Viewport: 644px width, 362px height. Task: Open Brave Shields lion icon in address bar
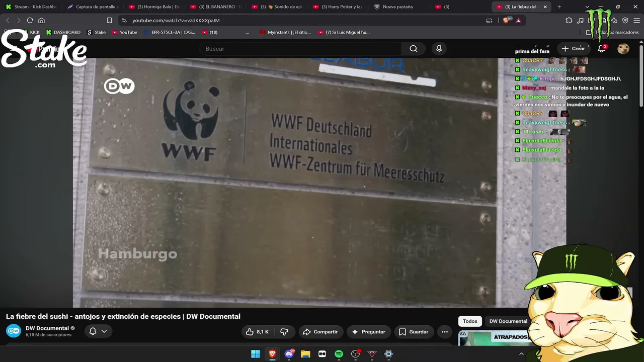click(507, 20)
